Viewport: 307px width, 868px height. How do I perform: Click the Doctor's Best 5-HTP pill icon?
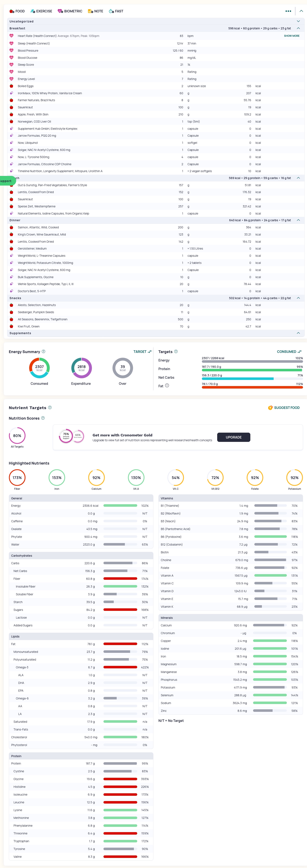point(12,291)
